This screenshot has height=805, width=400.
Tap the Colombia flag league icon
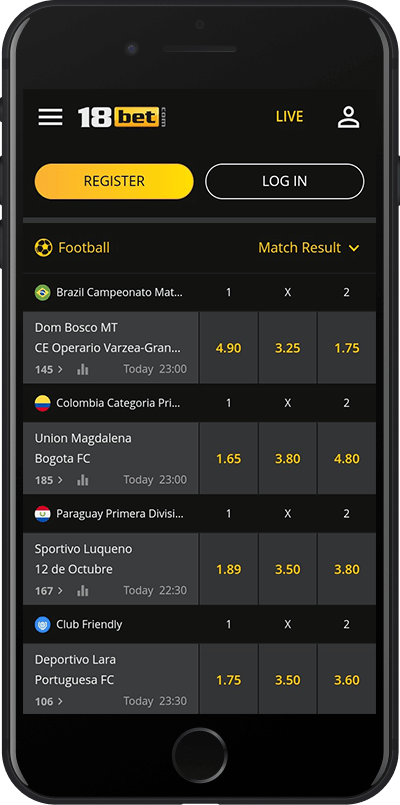[43, 403]
